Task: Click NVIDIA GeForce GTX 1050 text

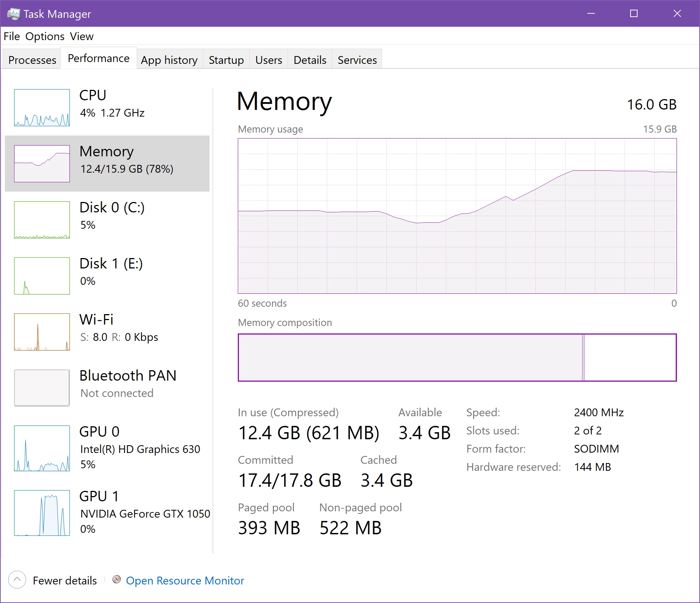Action: coord(145,514)
